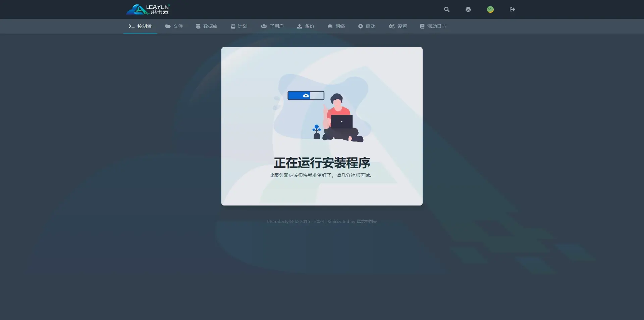Open the 网络 tab
Viewport: 644px width, 320px height.
(336, 26)
